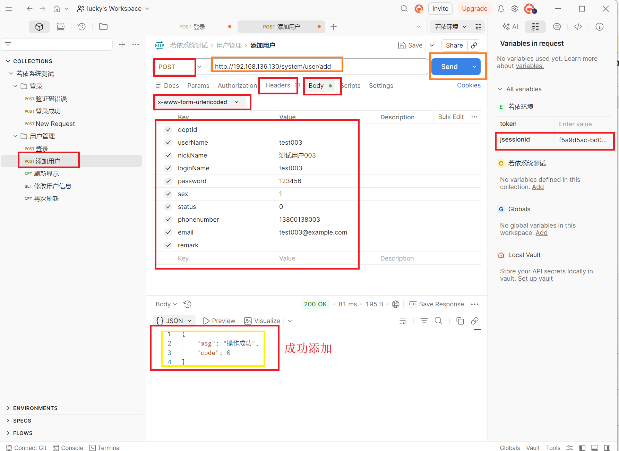Open the Home icon in title bar

click(57, 9)
